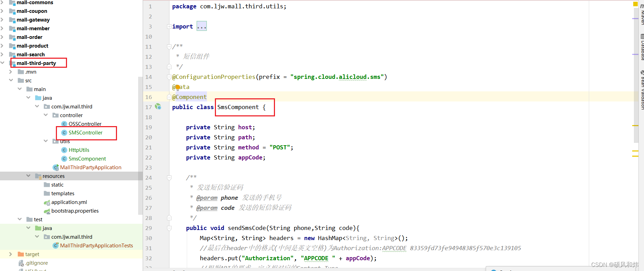The image size is (644, 271).
Task: Expand the target folder
Action: pos(11,254)
